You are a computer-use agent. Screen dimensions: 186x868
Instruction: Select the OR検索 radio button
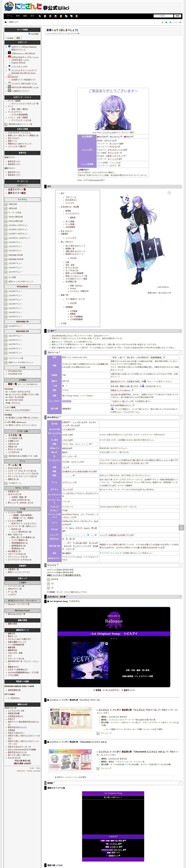coord(5,38)
